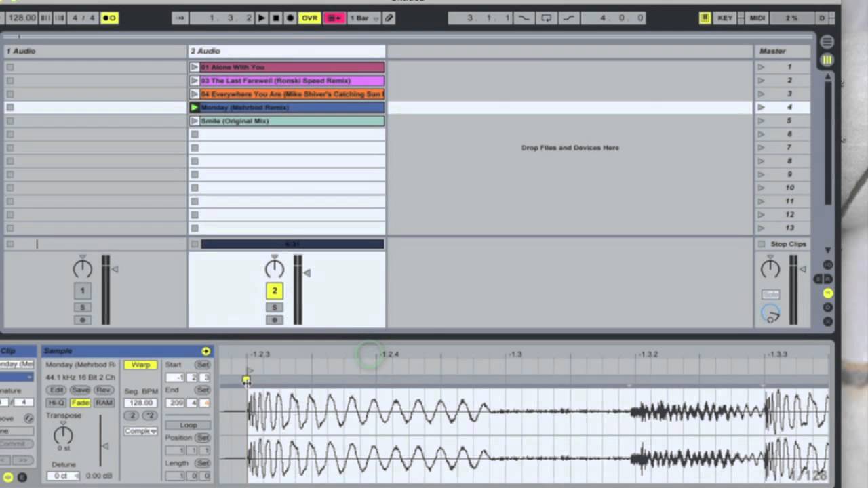Click the Follow arrow button
Image resolution: width=868 pixels, height=488 pixels.
180,18
